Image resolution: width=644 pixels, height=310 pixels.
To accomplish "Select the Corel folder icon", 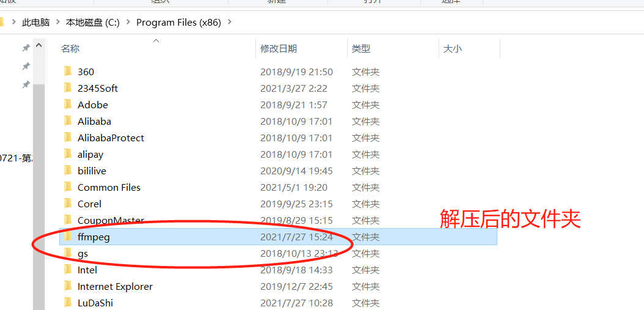I will pos(68,204).
